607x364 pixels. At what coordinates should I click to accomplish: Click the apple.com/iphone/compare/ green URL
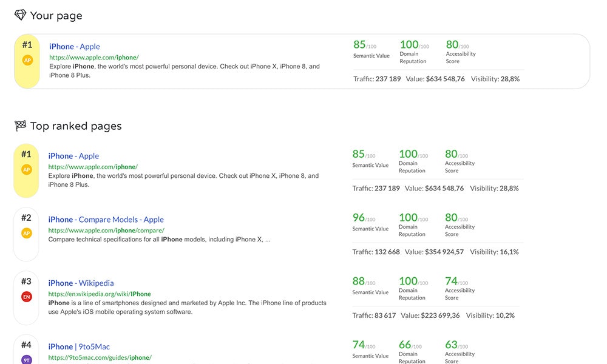pyautogui.click(x=106, y=231)
